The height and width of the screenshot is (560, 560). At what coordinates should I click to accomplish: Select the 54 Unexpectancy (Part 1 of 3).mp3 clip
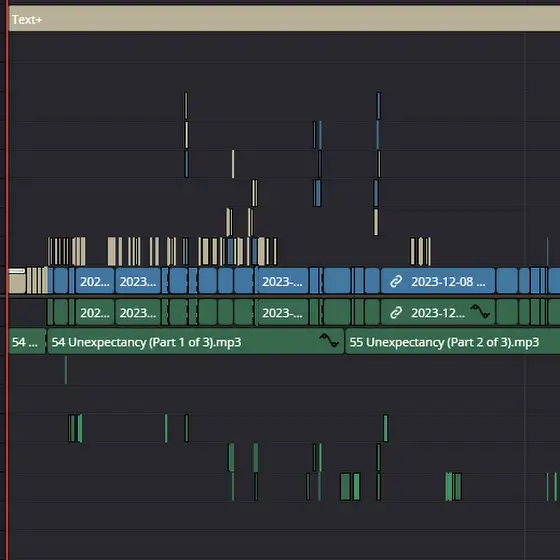(196, 342)
